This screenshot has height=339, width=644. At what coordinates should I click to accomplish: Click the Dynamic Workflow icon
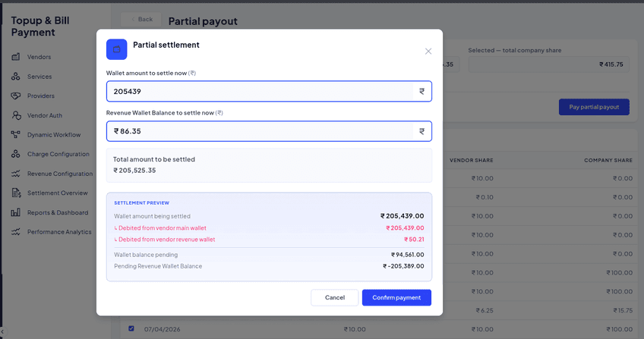pyautogui.click(x=16, y=134)
